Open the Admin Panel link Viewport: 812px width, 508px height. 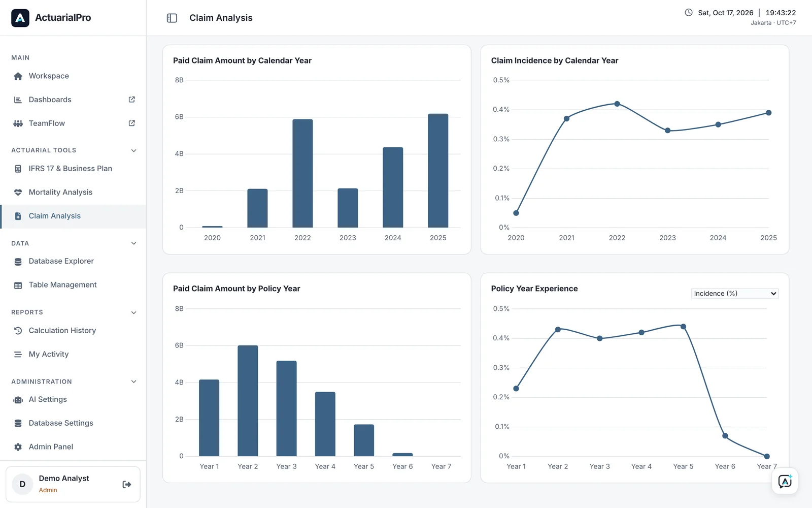click(73, 447)
